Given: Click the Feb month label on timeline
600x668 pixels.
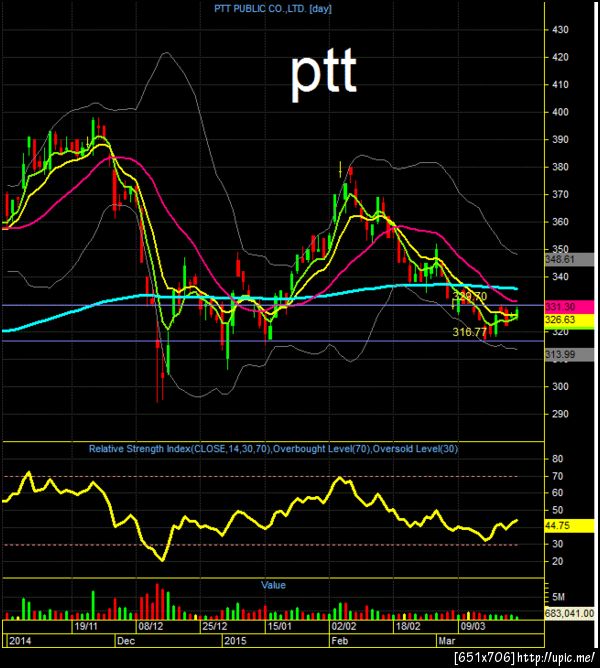Looking at the screenshot, I should (340, 641).
